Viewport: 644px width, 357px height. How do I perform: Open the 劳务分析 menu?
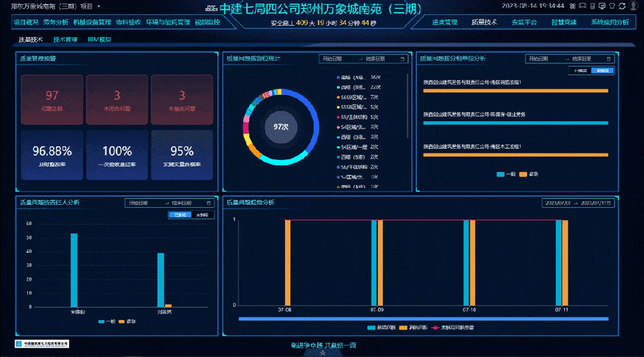pos(56,22)
